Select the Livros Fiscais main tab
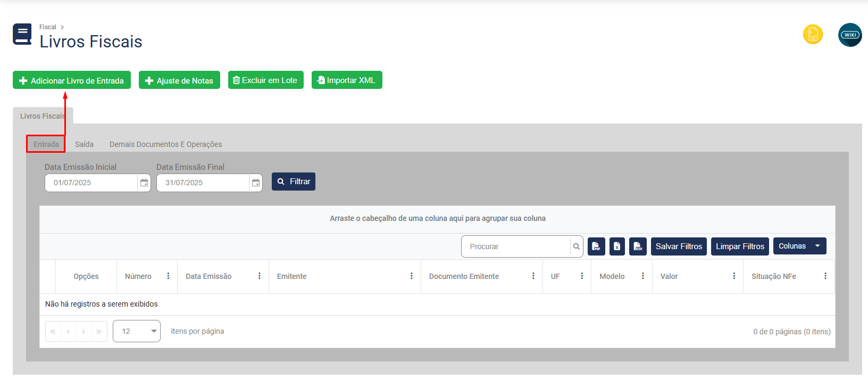The height and width of the screenshot is (379, 868). [43, 116]
